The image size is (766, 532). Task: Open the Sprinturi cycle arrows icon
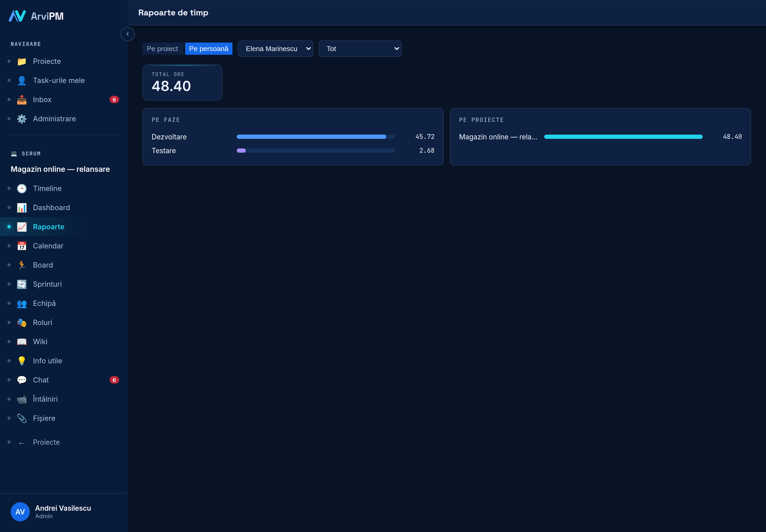[x=22, y=284]
